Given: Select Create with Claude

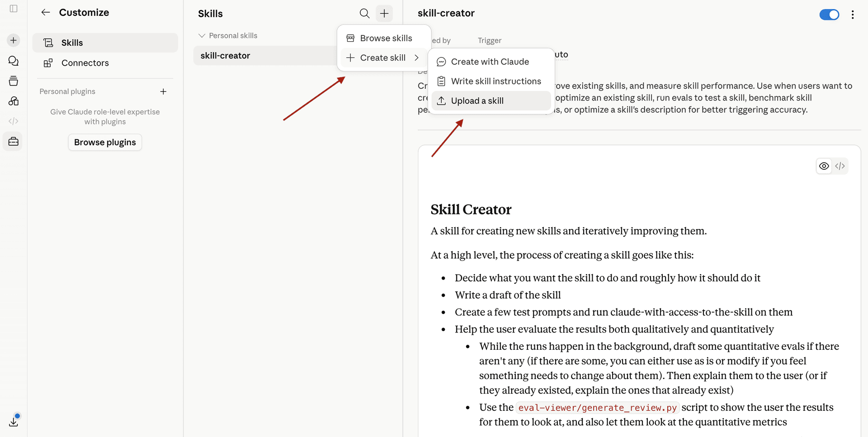Looking at the screenshot, I should [491, 62].
